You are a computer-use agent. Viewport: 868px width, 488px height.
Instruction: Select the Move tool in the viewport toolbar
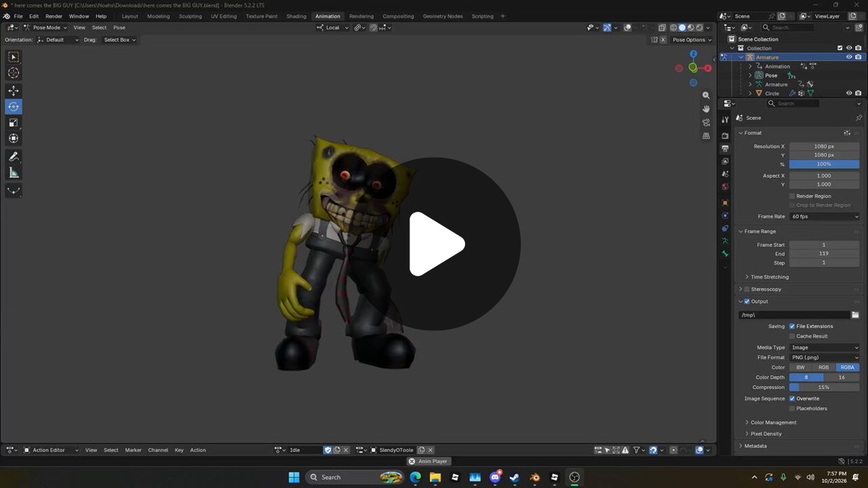point(14,90)
